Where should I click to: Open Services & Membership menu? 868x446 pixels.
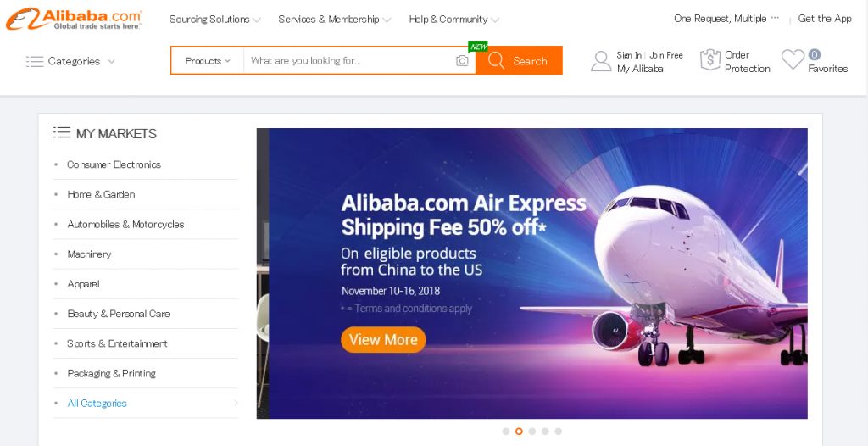click(x=334, y=20)
